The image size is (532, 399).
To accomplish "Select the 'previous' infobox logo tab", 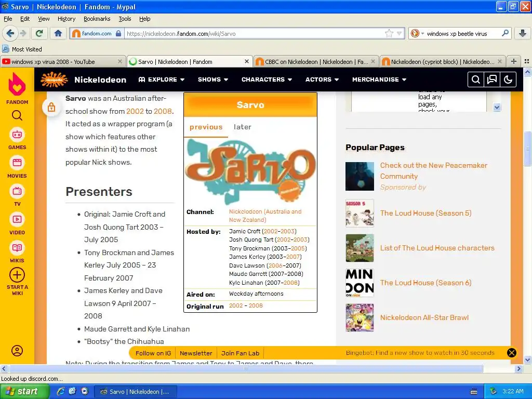I will [x=206, y=127].
